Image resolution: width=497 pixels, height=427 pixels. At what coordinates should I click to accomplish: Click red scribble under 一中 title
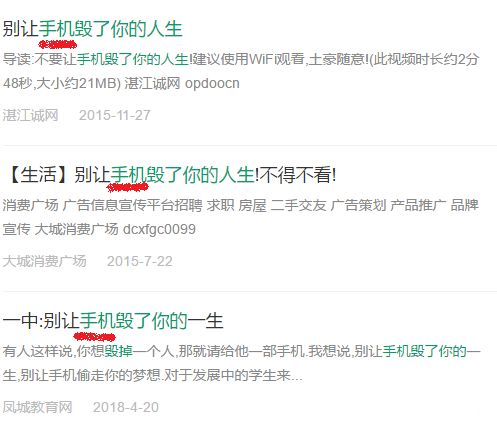(x=94, y=337)
